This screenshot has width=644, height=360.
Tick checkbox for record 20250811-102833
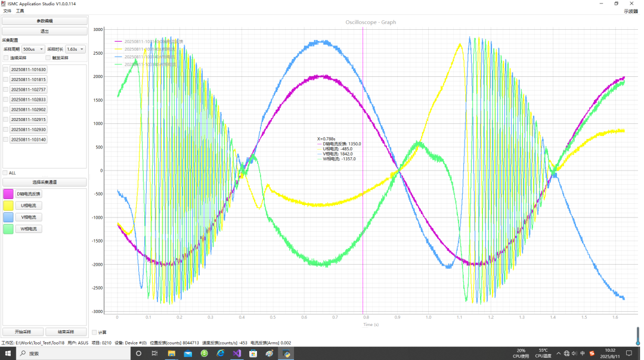pyautogui.click(x=6, y=100)
